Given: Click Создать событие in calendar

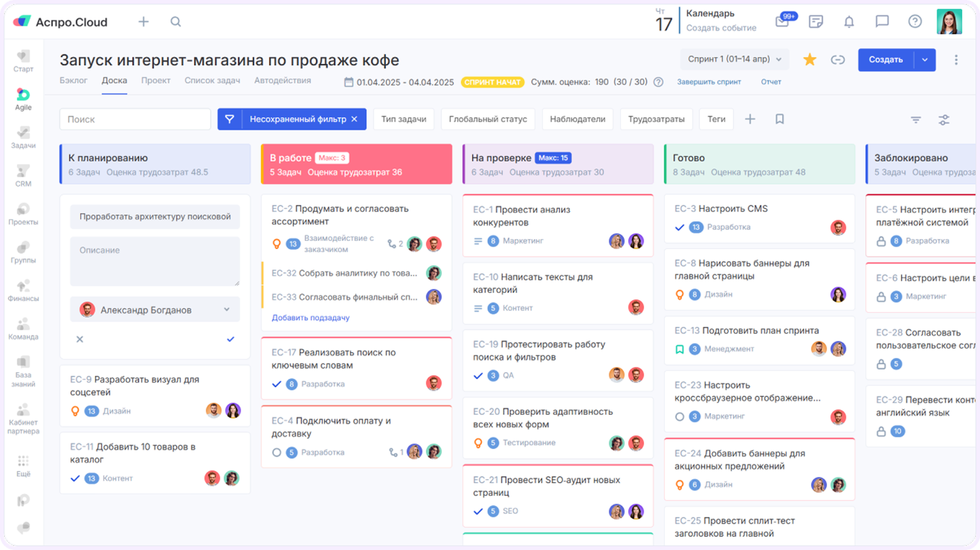Looking at the screenshot, I should coord(721,28).
